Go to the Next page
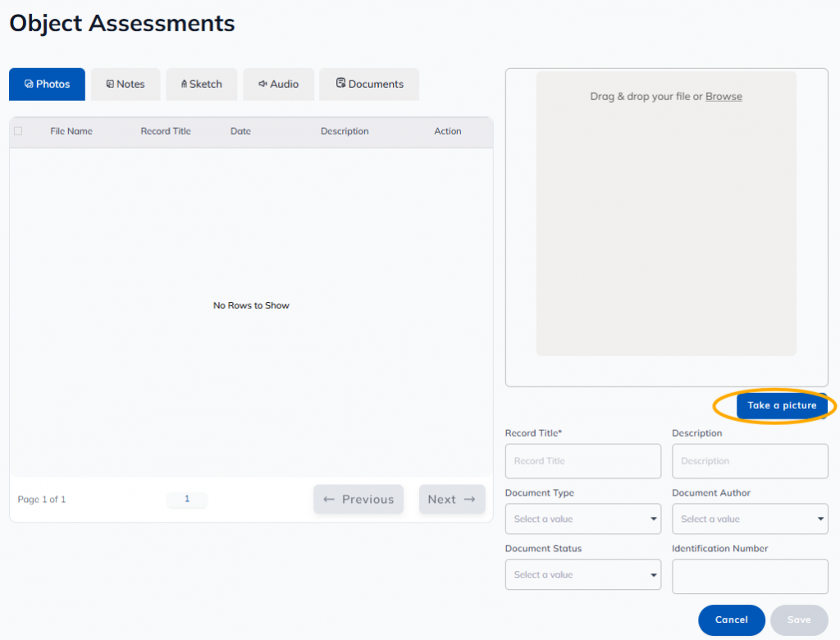Image resolution: width=840 pixels, height=640 pixels. point(451,499)
